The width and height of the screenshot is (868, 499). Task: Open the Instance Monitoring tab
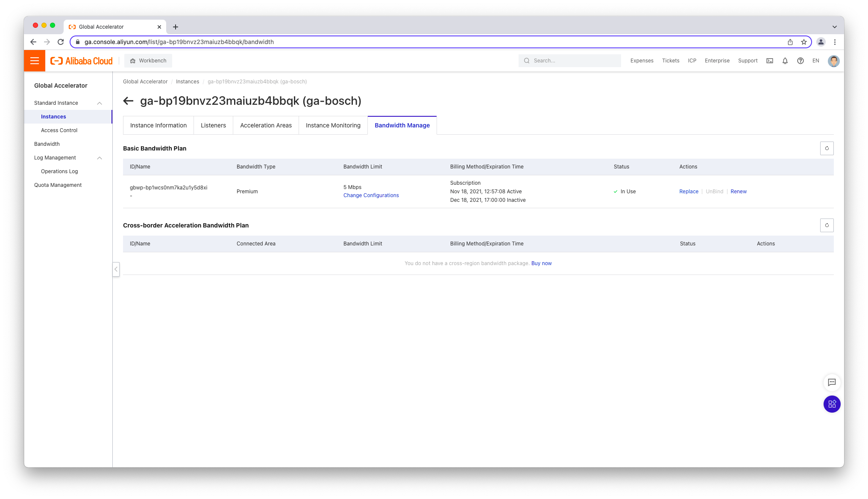[x=333, y=125]
